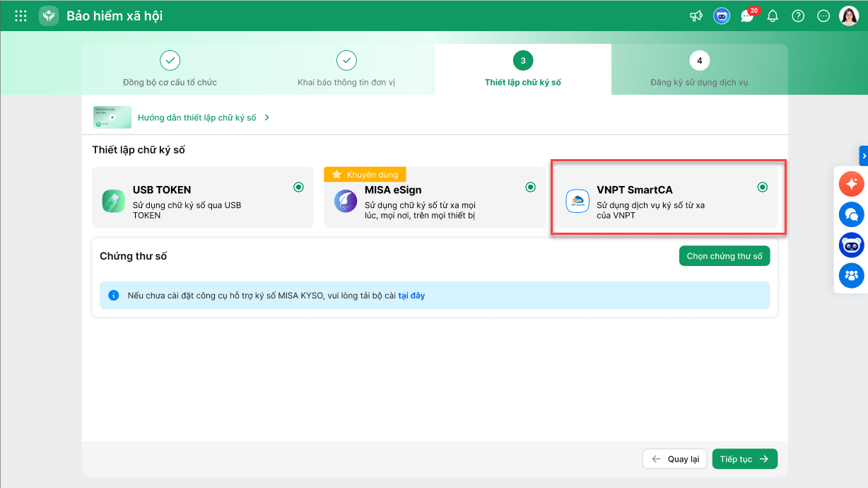Open the robot assistant icon in header
Screen dimensions: 868x488
click(722, 16)
